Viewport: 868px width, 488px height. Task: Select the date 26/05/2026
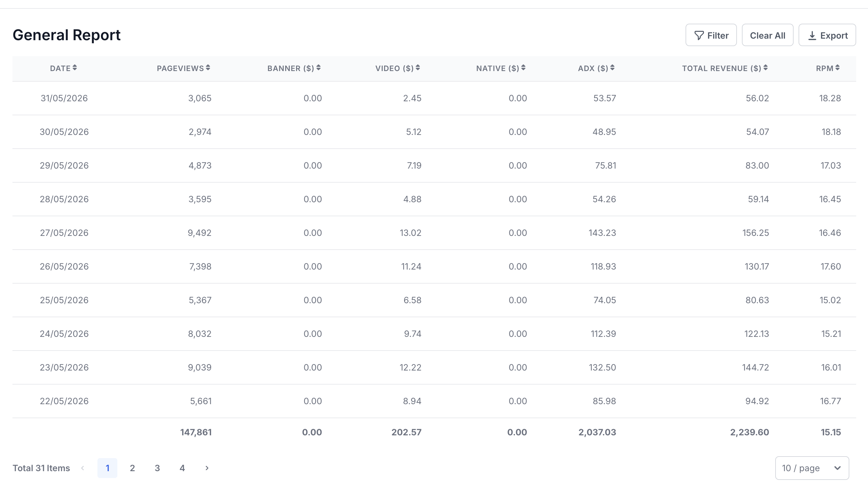click(x=64, y=266)
